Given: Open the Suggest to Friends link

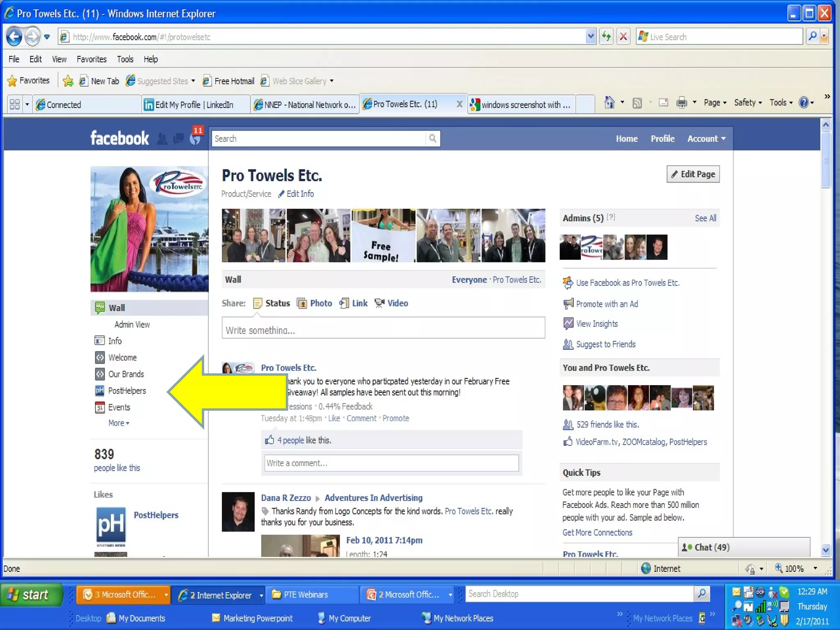Looking at the screenshot, I should (x=605, y=344).
